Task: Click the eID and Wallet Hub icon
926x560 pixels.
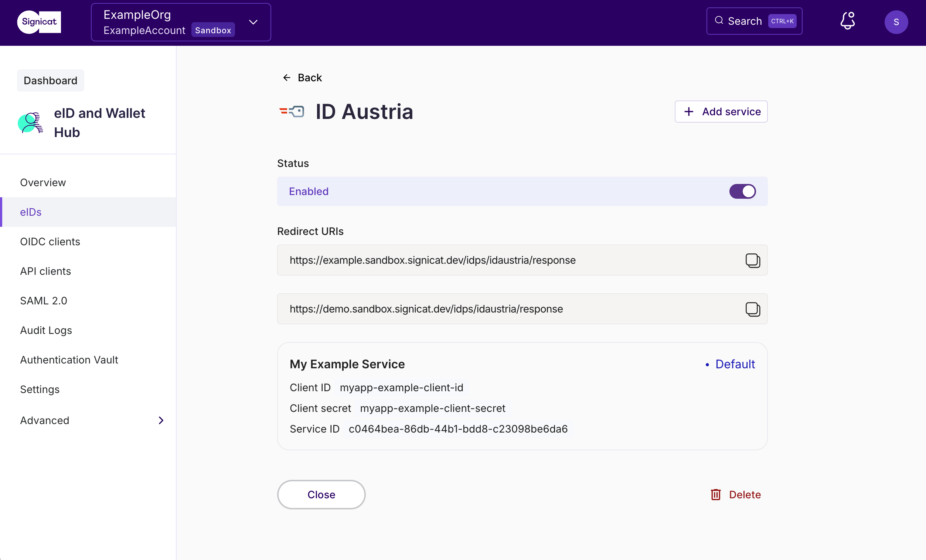Action: tap(30, 123)
